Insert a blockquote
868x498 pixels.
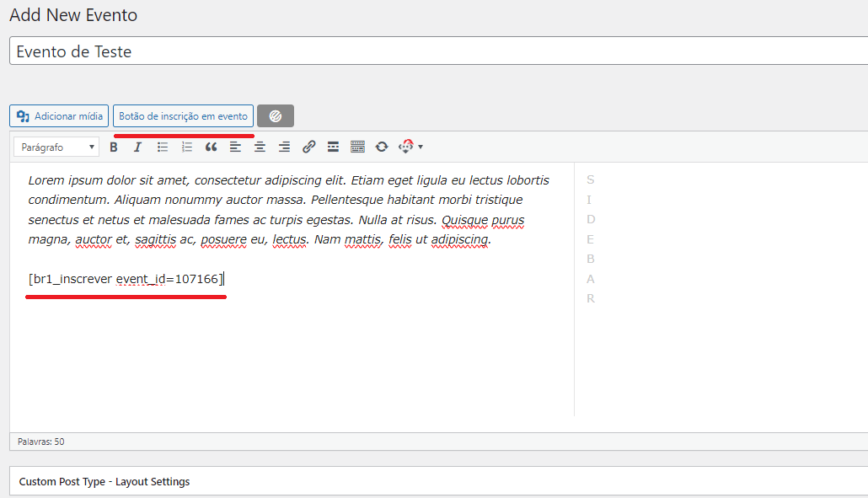pos(212,147)
